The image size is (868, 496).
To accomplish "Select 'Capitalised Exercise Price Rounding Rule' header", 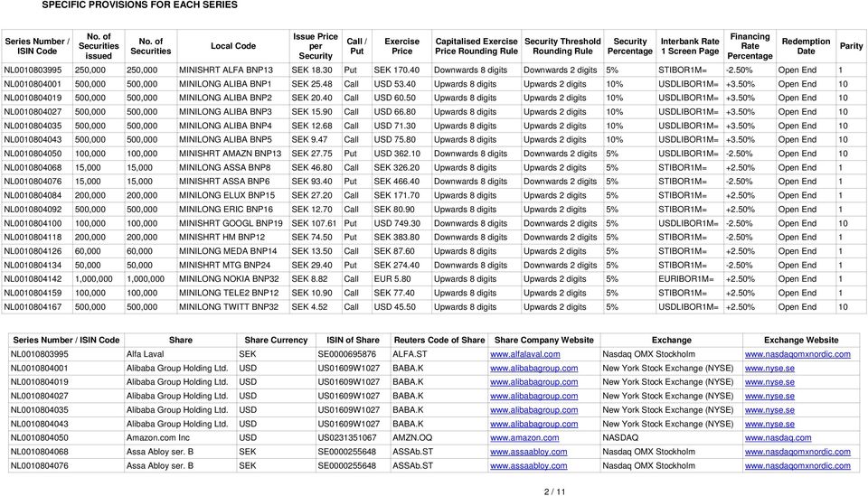I will coord(476,46).
